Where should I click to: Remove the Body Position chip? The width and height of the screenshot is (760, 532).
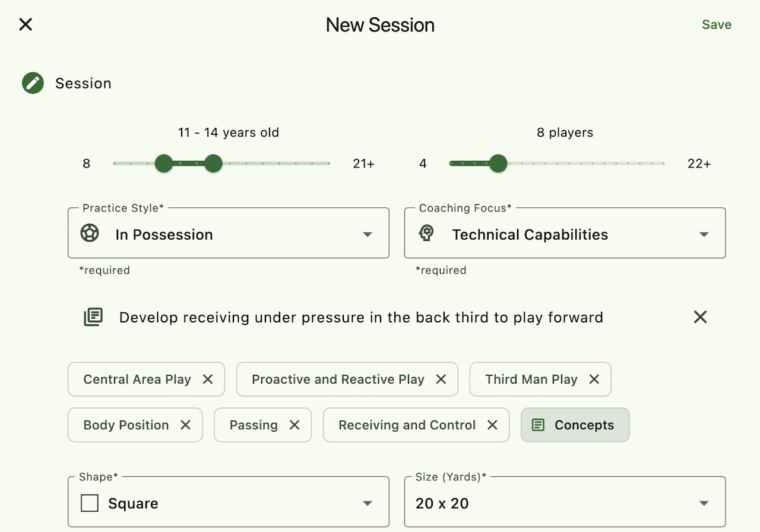(186, 425)
